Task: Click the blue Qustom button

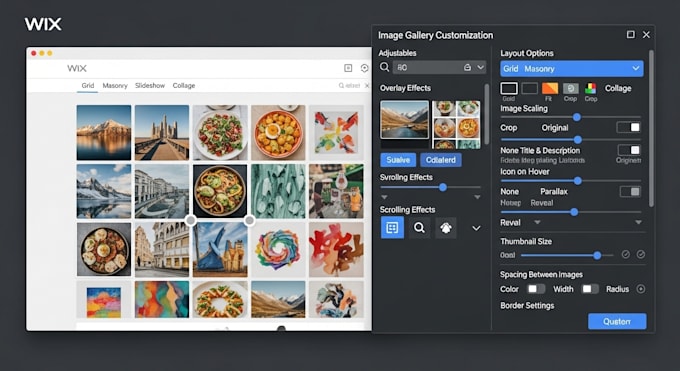Action: click(617, 322)
